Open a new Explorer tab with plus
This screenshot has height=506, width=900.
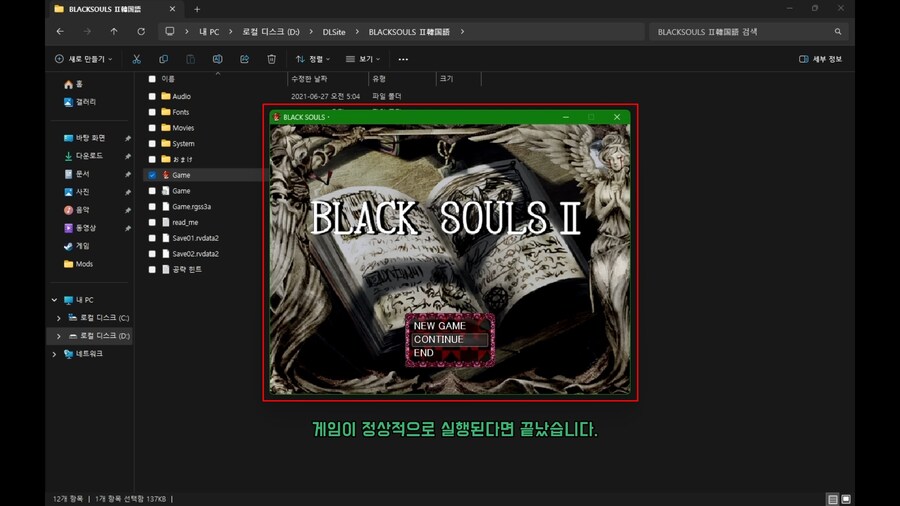197,9
